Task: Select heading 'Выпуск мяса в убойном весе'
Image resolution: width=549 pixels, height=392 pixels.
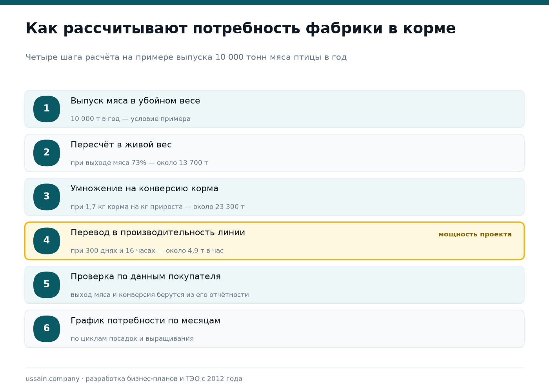Action: click(135, 101)
